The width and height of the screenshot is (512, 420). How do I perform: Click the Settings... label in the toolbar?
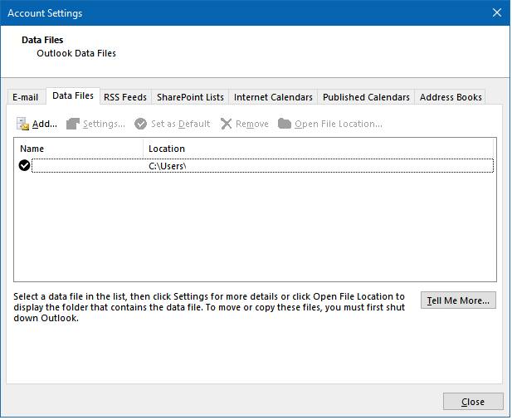point(104,125)
